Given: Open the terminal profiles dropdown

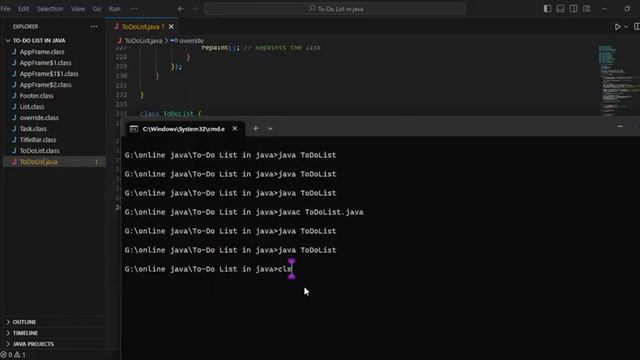Looking at the screenshot, I should [270, 129].
